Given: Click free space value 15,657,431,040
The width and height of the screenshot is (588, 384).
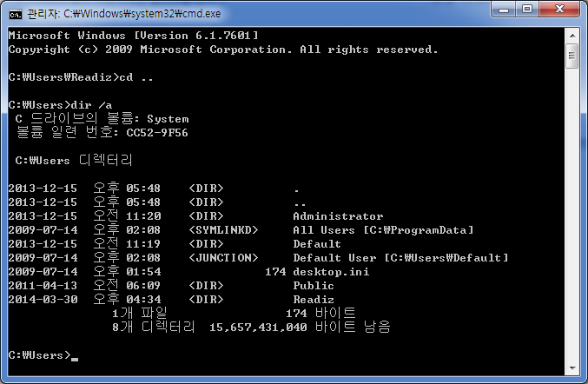Looking at the screenshot, I should [258, 327].
